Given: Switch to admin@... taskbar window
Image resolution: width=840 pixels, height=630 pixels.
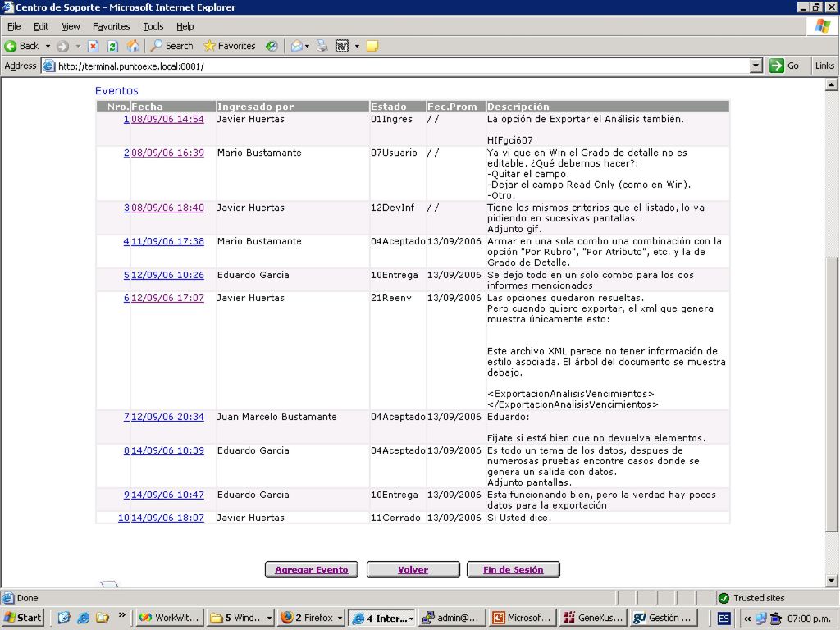Looking at the screenshot, I should point(452,618).
